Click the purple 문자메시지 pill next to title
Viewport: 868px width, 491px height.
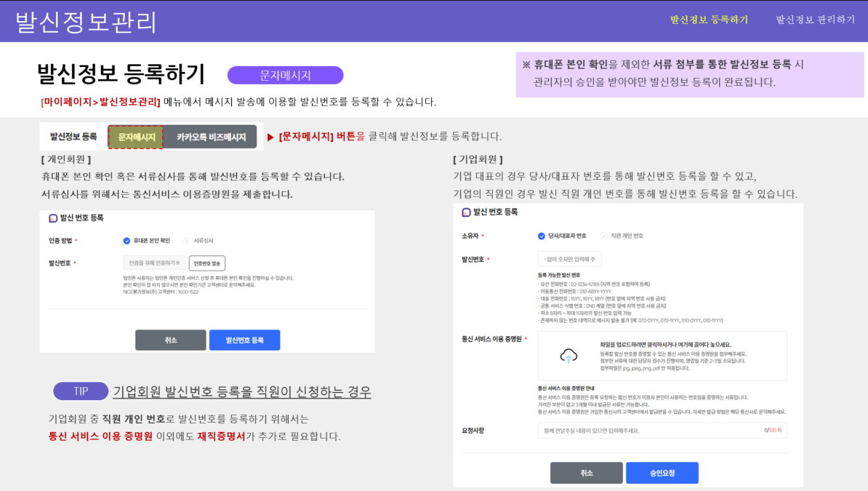pyautogui.click(x=285, y=75)
